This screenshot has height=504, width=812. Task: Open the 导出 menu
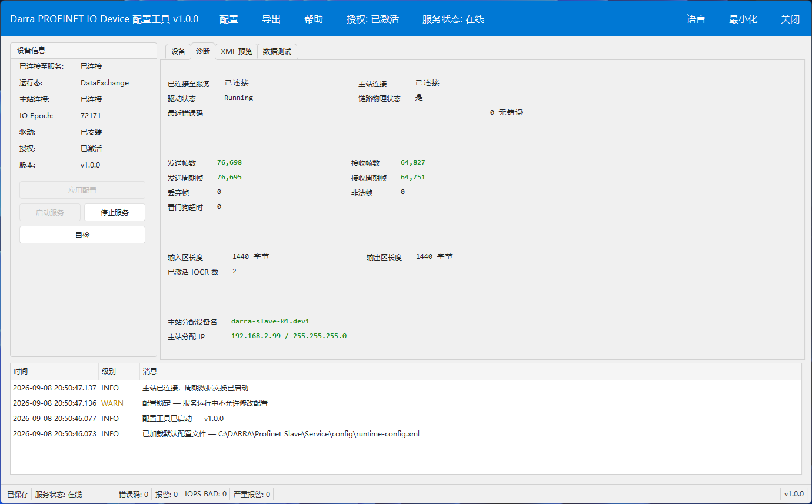coord(271,19)
